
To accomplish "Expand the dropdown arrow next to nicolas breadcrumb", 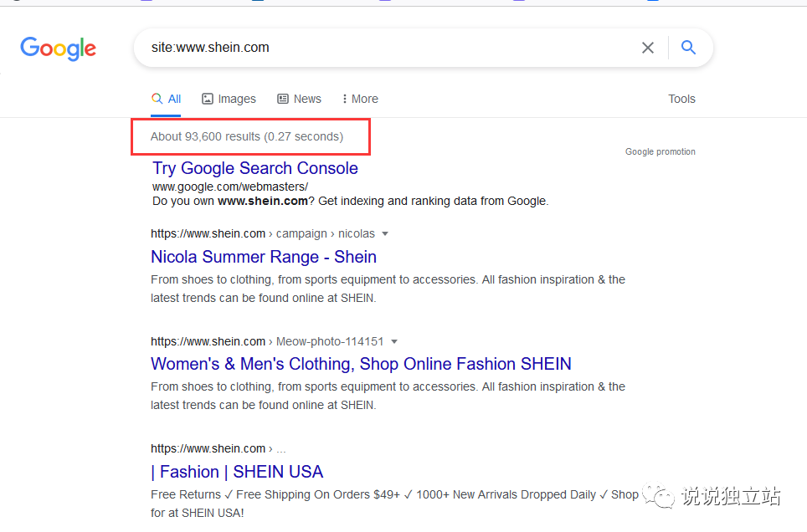I will coord(385,233).
